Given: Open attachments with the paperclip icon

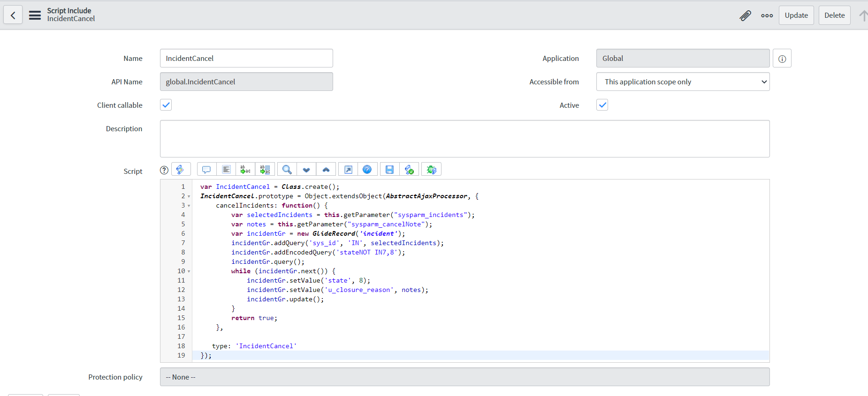Looking at the screenshot, I should (x=745, y=15).
